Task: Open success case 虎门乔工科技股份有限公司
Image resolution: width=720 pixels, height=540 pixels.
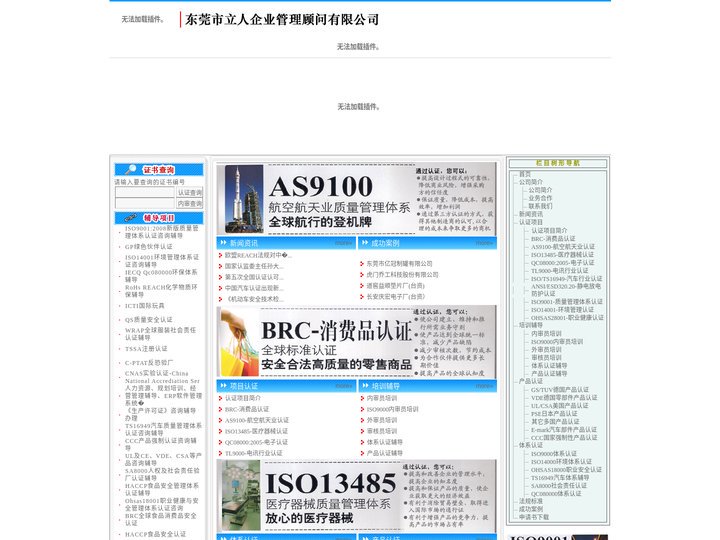Action: 402,275
